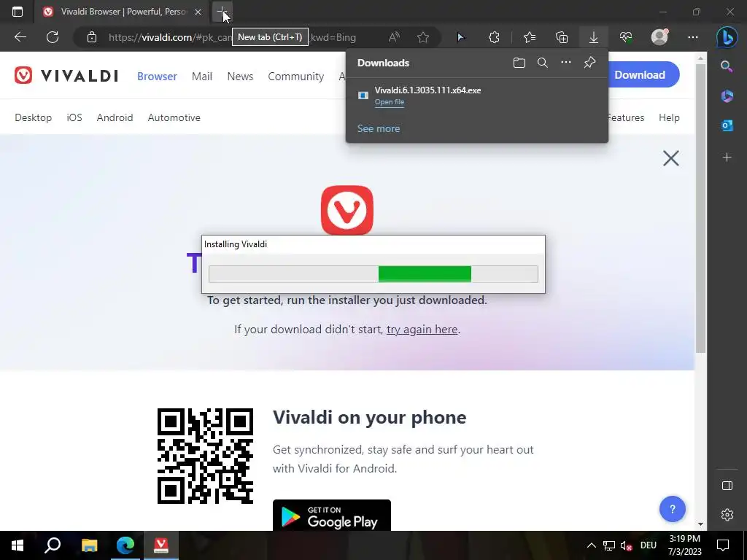Click the try again here download link

[x=422, y=330]
